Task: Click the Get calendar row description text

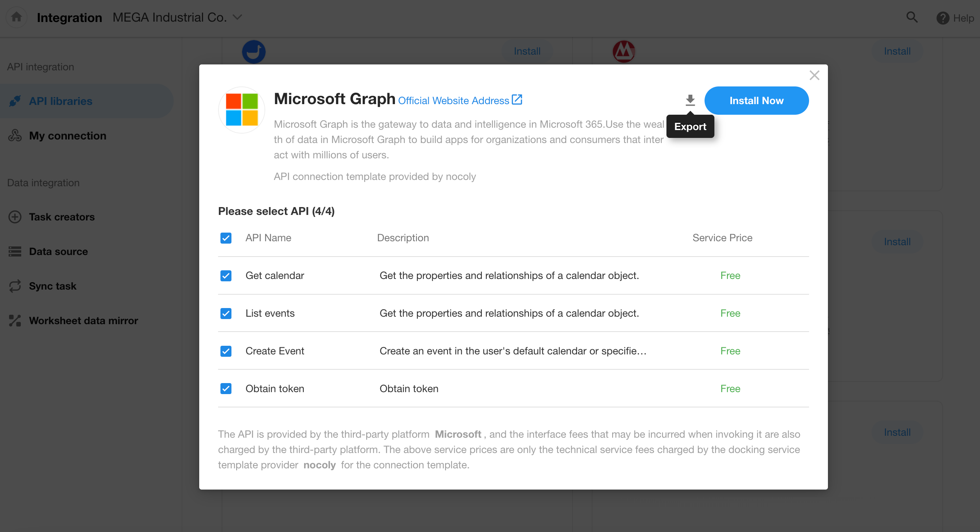Action: pyautogui.click(x=509, y=275)
